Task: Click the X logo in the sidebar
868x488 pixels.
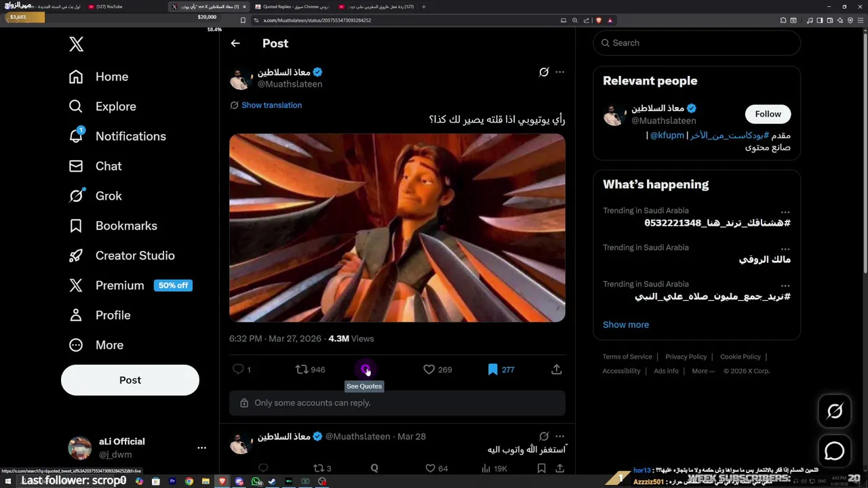Action: pos(77,45)
